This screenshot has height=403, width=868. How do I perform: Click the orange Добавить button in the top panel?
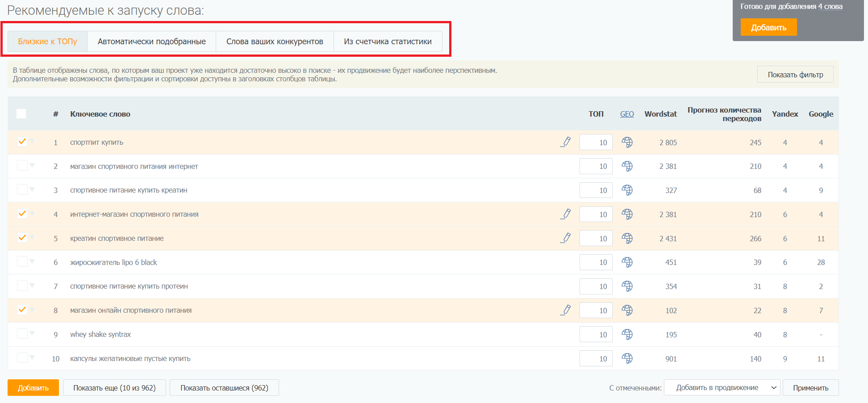768,27
